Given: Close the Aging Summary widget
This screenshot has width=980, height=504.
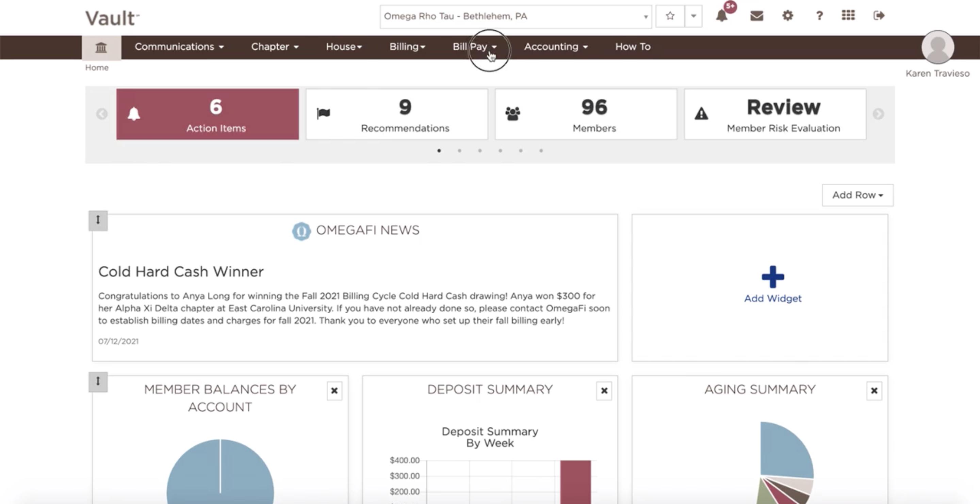Looking at the screenshot, I should click(874, 391).
